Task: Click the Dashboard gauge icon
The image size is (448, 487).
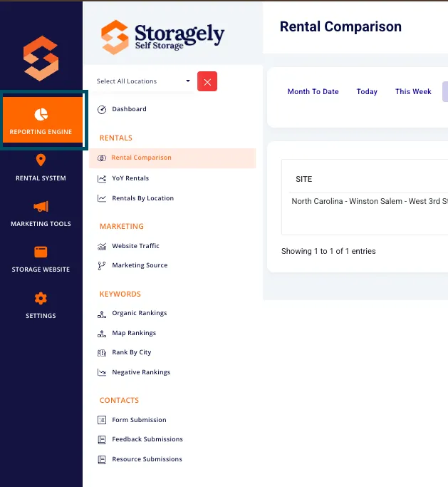Action: click(x=102, y=110)
